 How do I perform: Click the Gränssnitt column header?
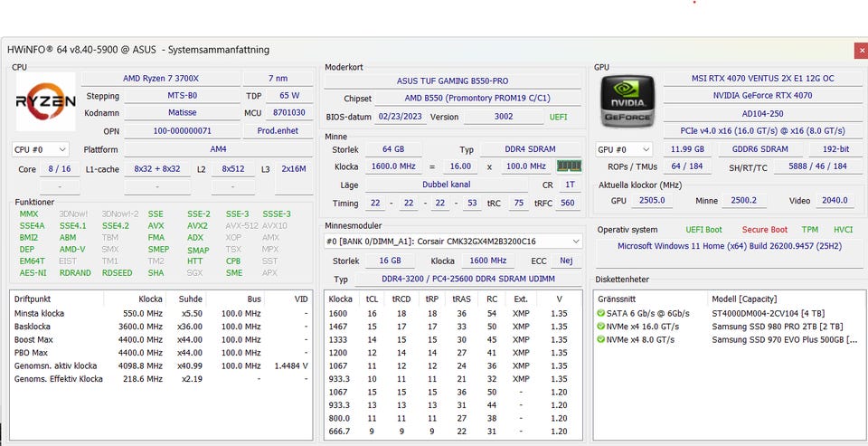click(x=653, y=299)
